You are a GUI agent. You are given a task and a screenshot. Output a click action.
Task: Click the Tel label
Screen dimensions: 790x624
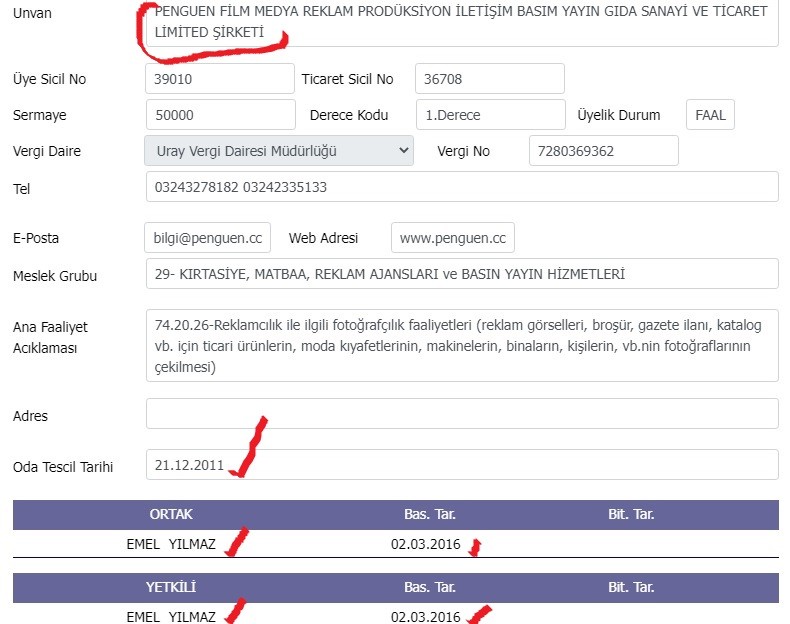22,189
